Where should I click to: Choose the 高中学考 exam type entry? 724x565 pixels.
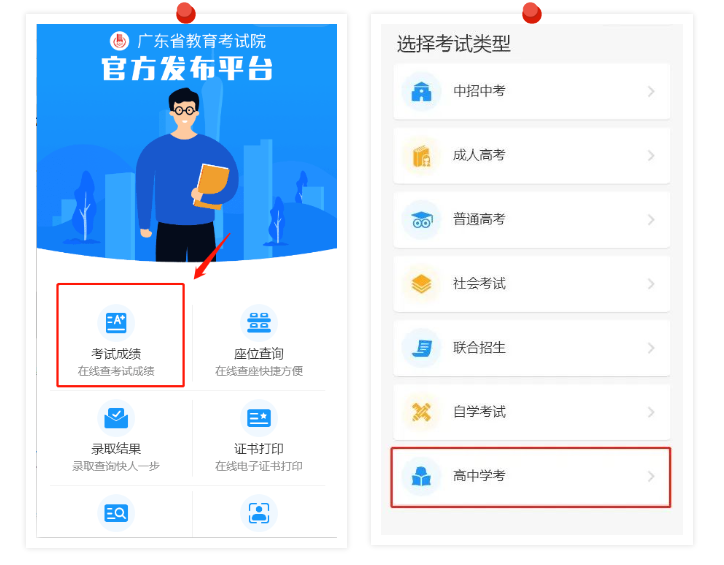tap(531, 477)
